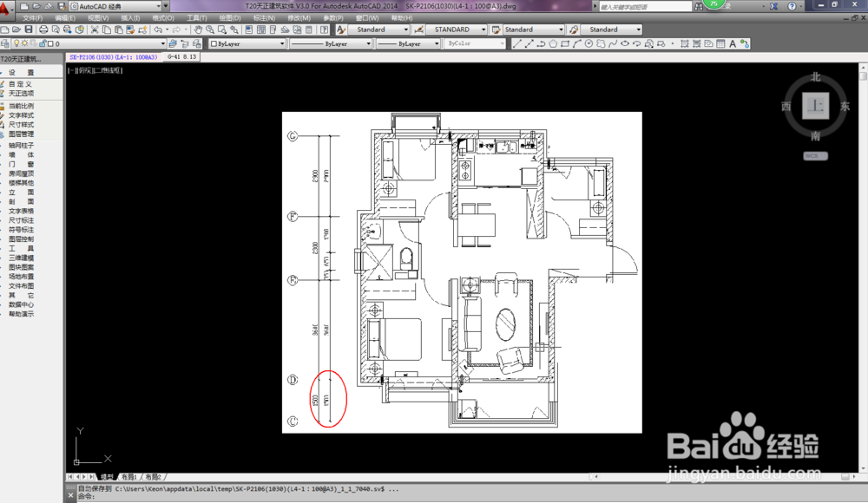
Task: Expand the 文件布图 menu in Tangent panel
Action: pos(21,285)
